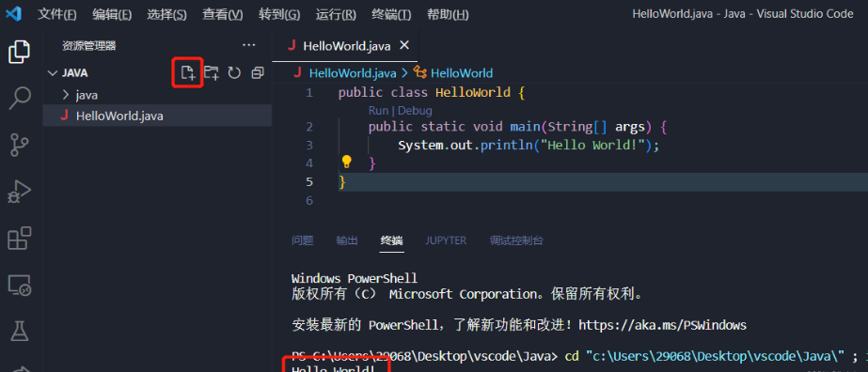This screenshot has width=868, height=372.
Task: Click the New File icon in explorer
Action: point(188,73)
